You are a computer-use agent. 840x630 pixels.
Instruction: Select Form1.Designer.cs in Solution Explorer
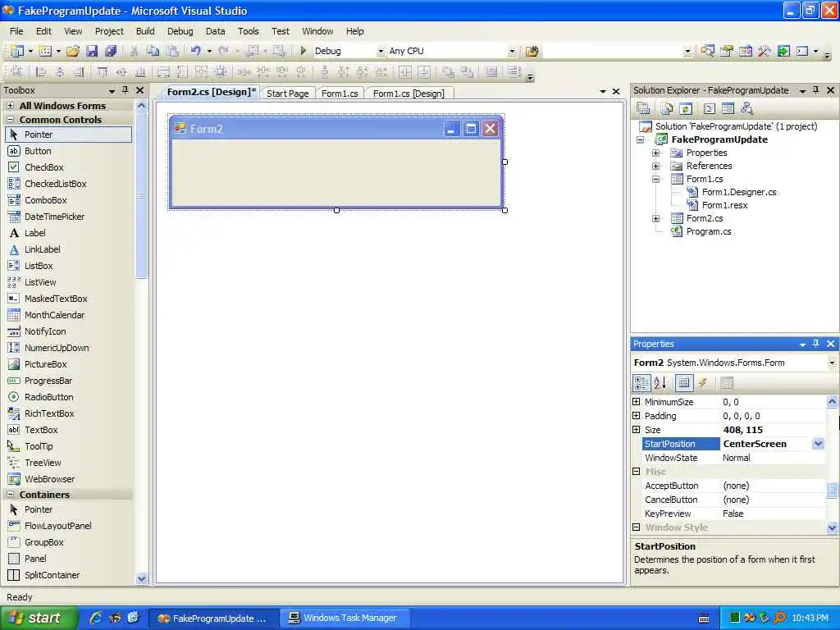pos(739,192)
